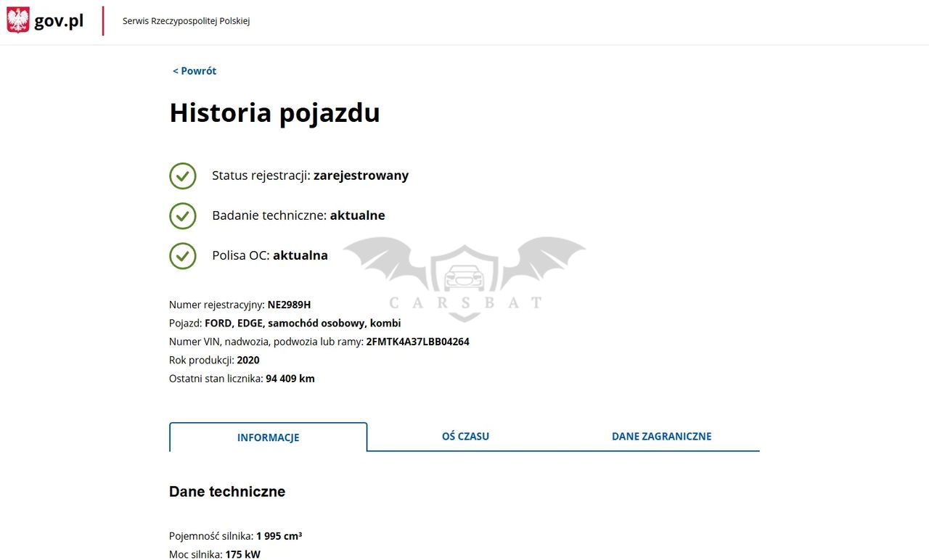The image size is (929, 560).
Task: Click the Polish eagle emblem logo
Action: 18,20
